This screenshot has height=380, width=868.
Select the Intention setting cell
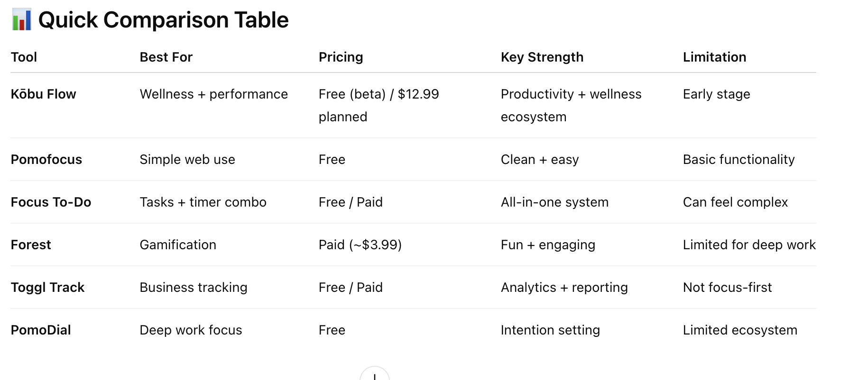point(550,330)
